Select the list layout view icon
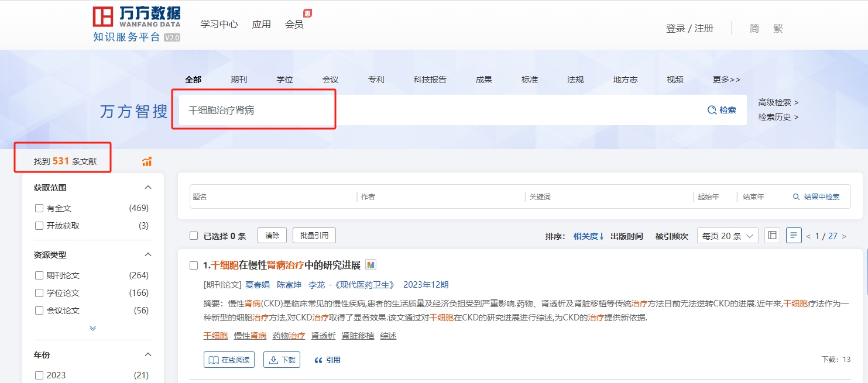 click(794, 236)
